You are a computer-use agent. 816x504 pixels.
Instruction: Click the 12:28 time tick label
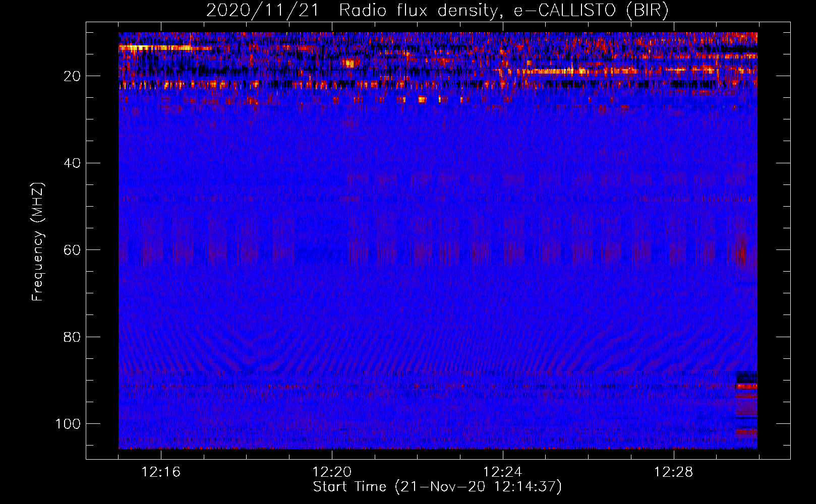pos(674,472)
